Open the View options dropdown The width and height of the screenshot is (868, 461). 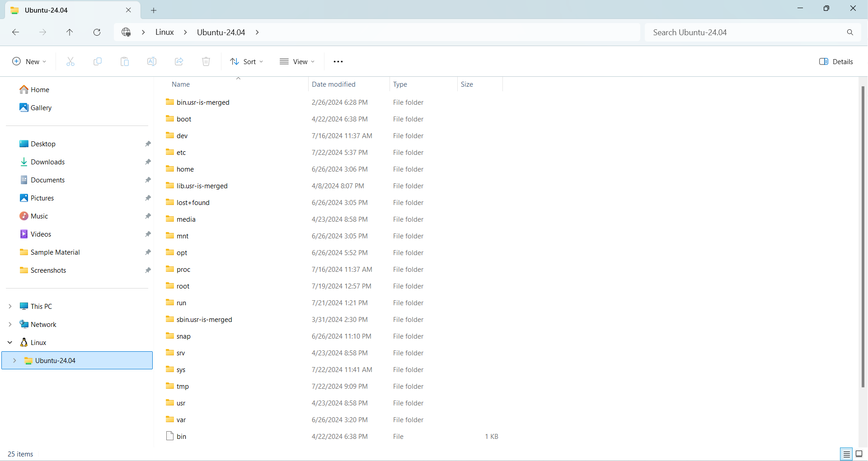click(x=297, y=61)
